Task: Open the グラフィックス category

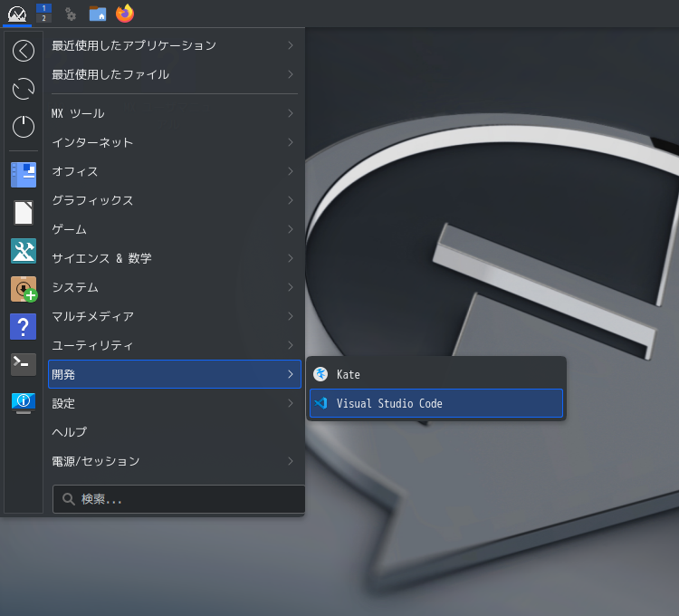Action: [x=175, y=200]
